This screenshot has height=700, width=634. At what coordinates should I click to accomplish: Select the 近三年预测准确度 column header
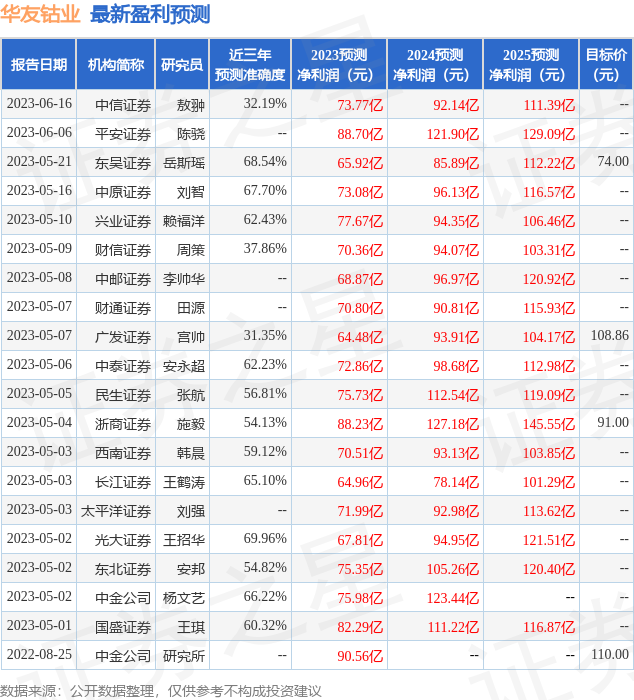[250, 65]
